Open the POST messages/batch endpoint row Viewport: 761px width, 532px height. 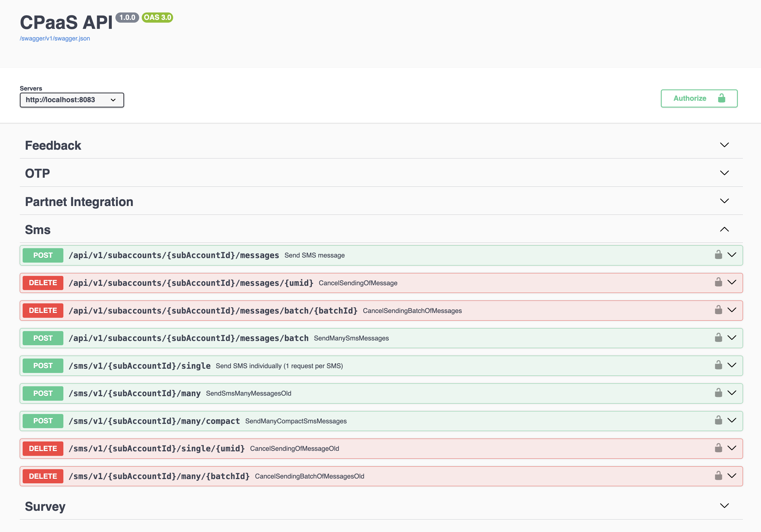188,338
